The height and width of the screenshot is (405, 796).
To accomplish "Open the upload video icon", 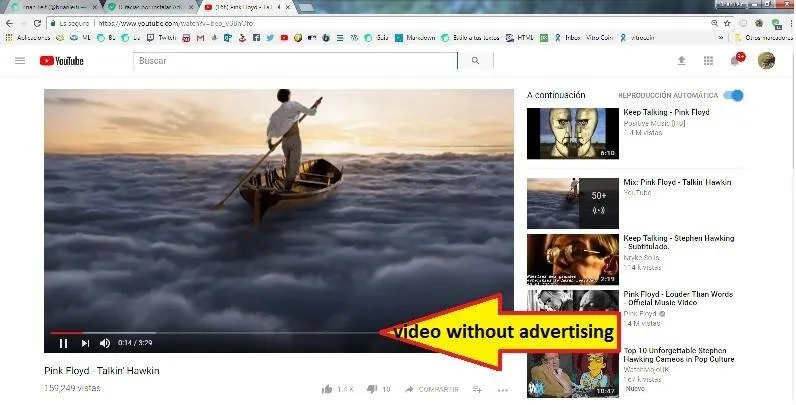I will click(x=682, y=61).
